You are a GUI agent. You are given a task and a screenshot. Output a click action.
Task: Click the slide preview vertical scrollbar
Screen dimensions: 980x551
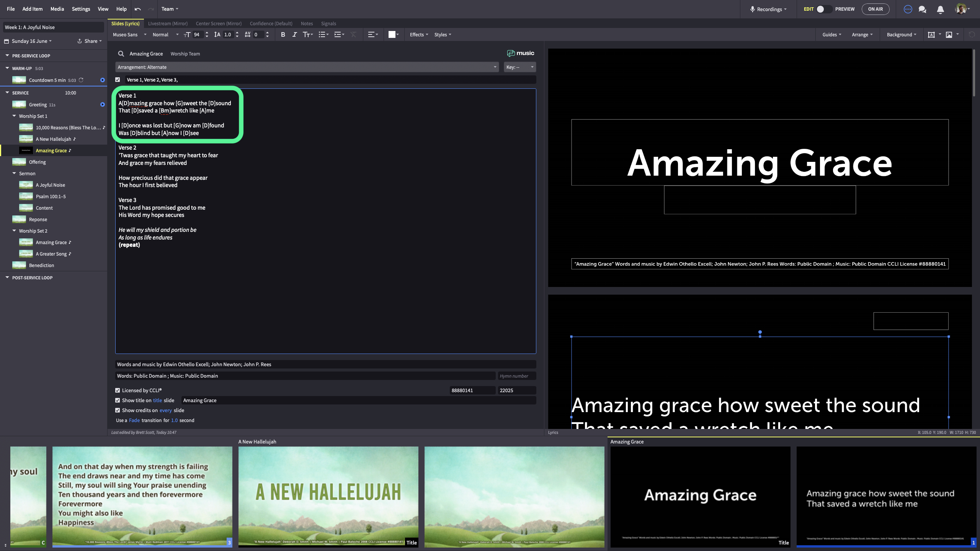pos(974,73)
